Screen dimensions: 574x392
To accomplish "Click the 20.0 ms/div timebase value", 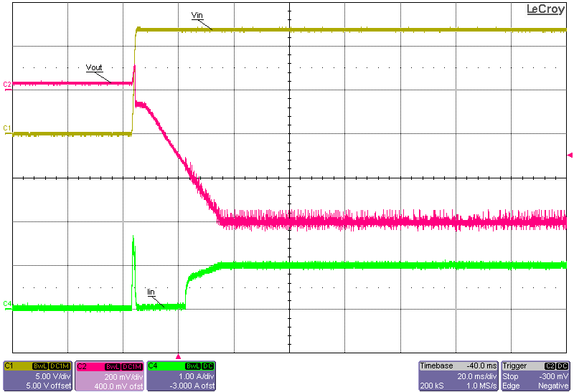I will coord(477,377).
